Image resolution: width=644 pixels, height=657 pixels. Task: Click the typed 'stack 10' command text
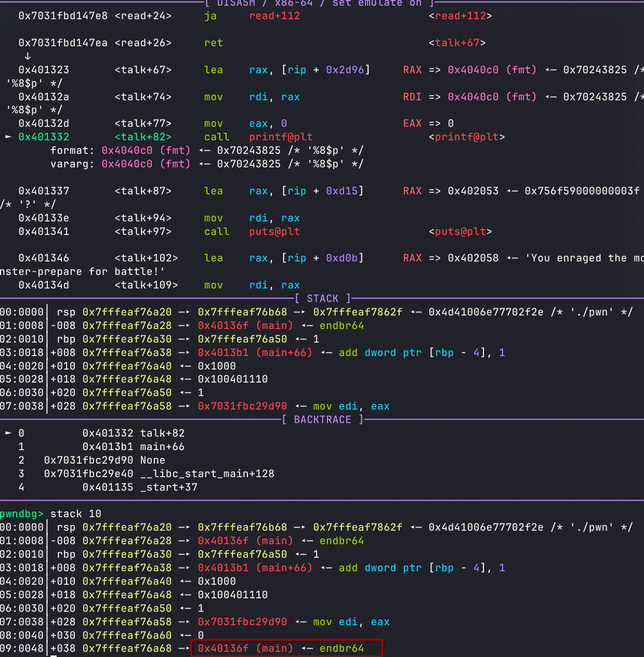pyautogui.click(x=76, y=514)
